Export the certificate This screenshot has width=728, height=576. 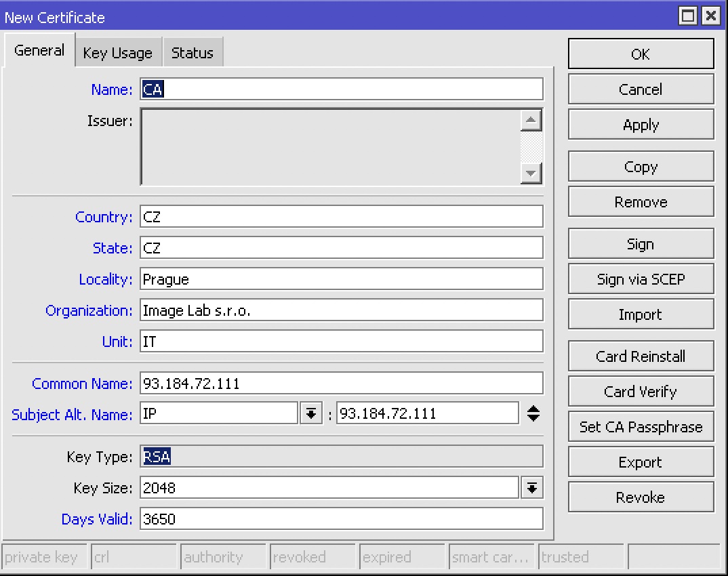pyautogui.click(x=641, y=462)
